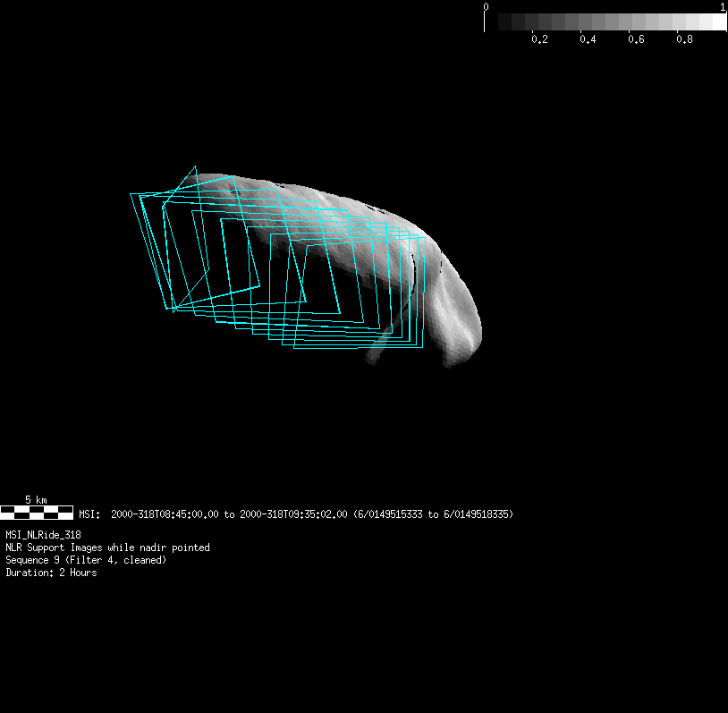The image size is (728, 713).
Task: Click the "5 km" scale label
Action: [36, 499]
